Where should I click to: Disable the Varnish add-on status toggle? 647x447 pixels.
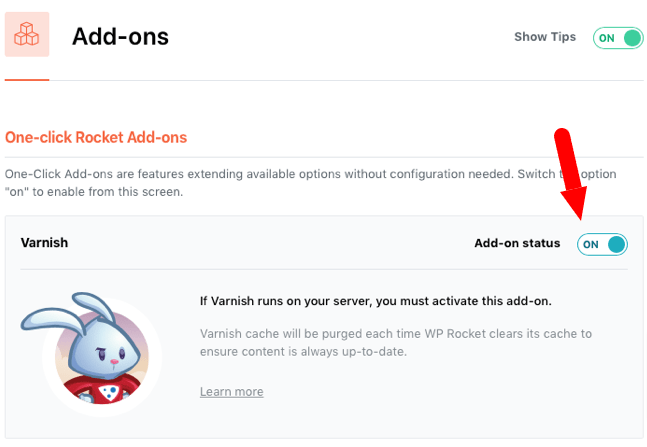pyautogui.click(x=602, y=244)
